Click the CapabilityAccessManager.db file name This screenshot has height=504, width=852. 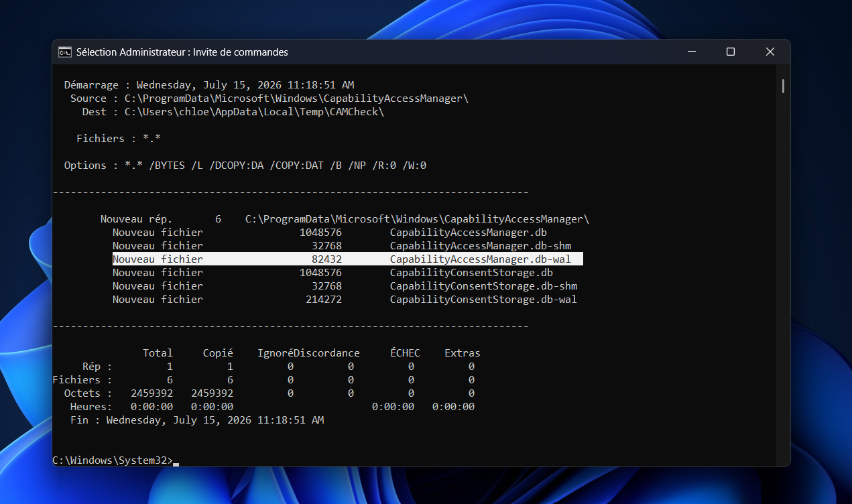point(468,233)
